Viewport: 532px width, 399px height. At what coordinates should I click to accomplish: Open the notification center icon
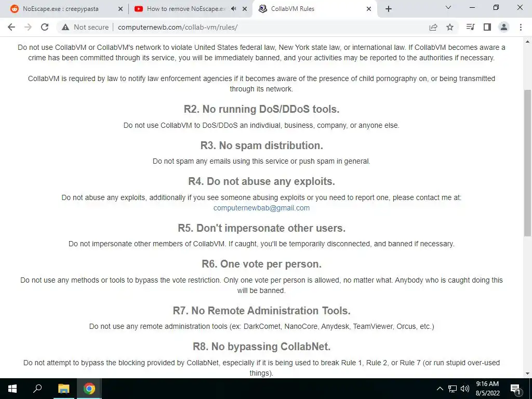[515, 389]
